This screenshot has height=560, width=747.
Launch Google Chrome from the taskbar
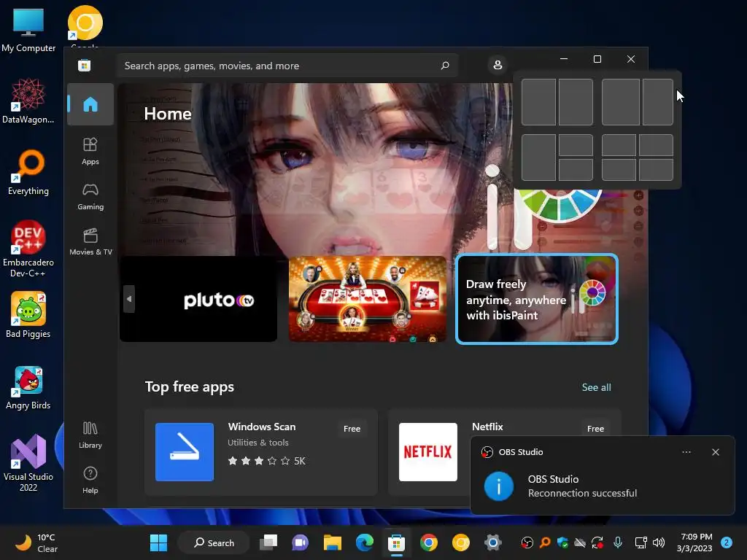tap(429, 542)
